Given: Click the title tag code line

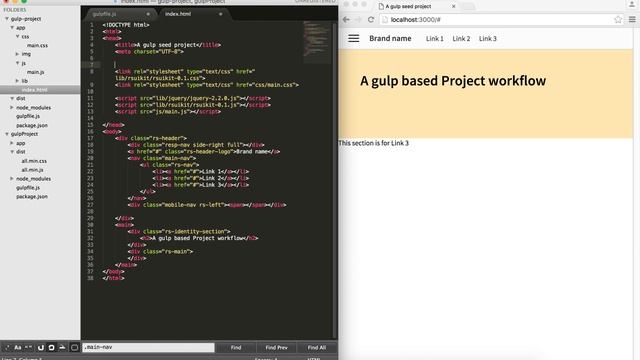Looking at the screenshot, I should click(168, 45).
